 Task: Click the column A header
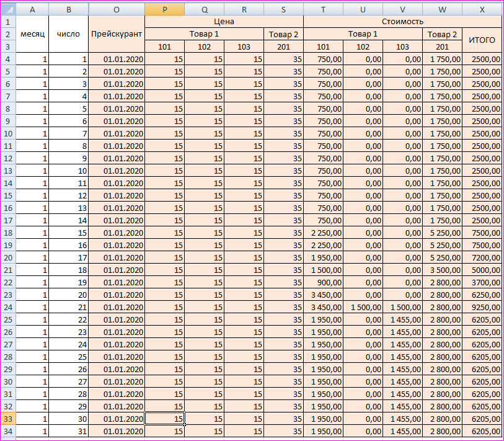[x=32, y=9]
